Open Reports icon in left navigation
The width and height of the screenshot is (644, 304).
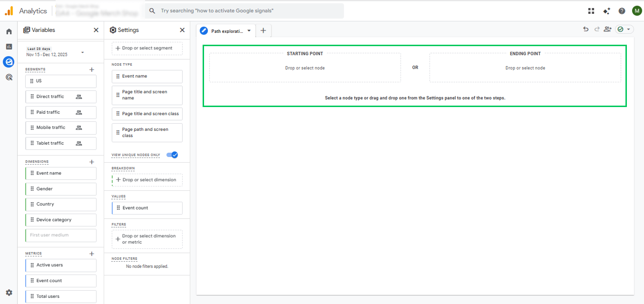click(9, 47)
